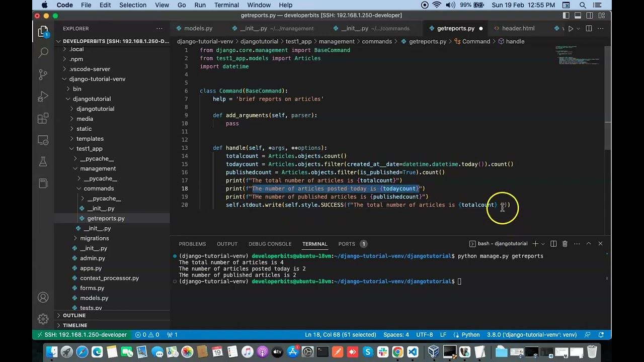Close the terminal panel with X

(x=600, y=244)
